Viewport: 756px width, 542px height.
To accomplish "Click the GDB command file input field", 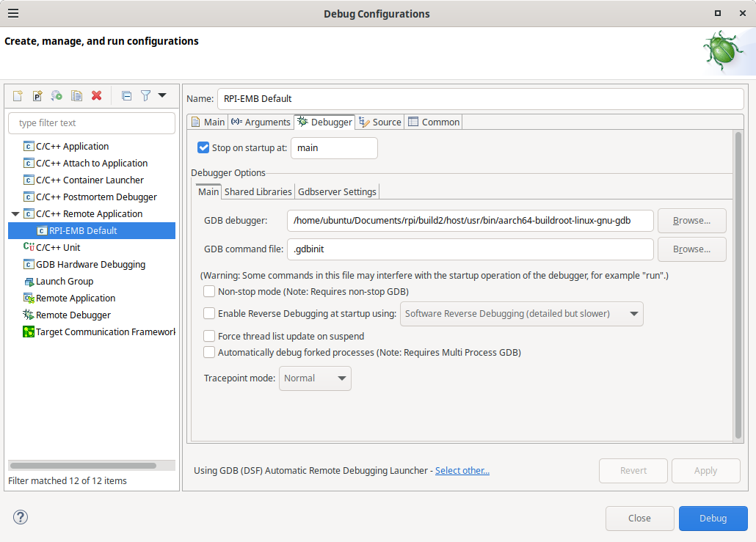I will tap(470, 249).
